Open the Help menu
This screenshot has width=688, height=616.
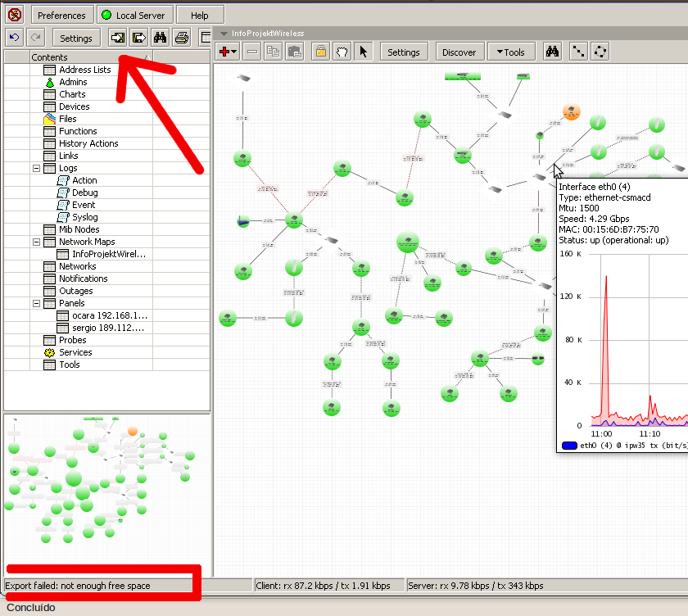(200, 15)
